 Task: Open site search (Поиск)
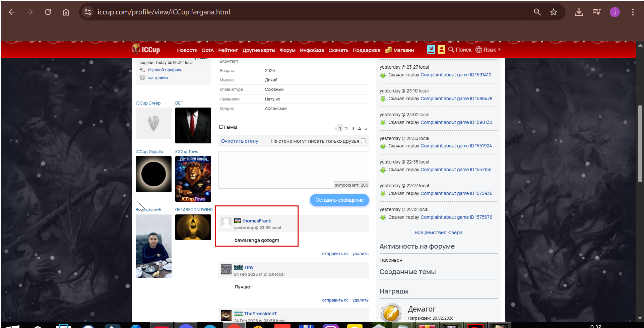pos(460,50)
